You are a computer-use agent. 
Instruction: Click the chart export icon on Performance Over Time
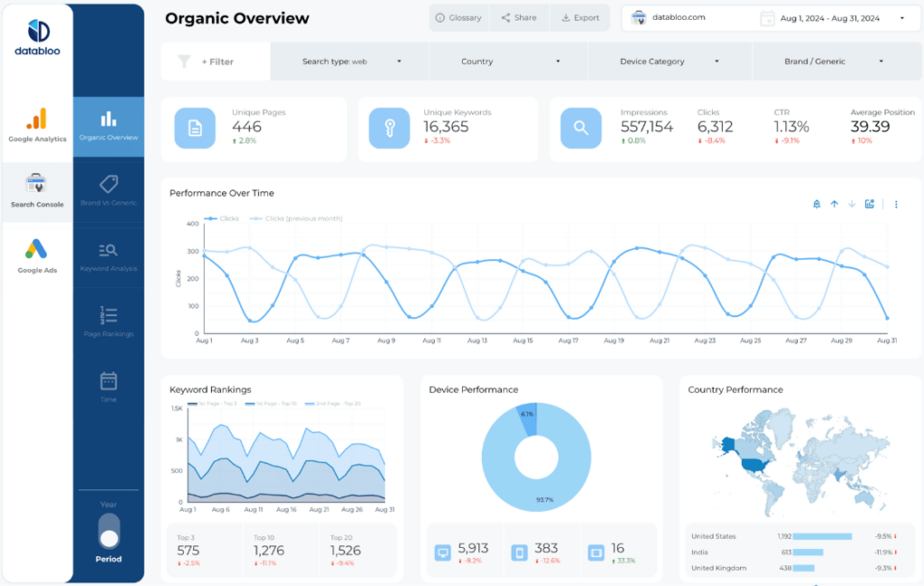point(869,204)
